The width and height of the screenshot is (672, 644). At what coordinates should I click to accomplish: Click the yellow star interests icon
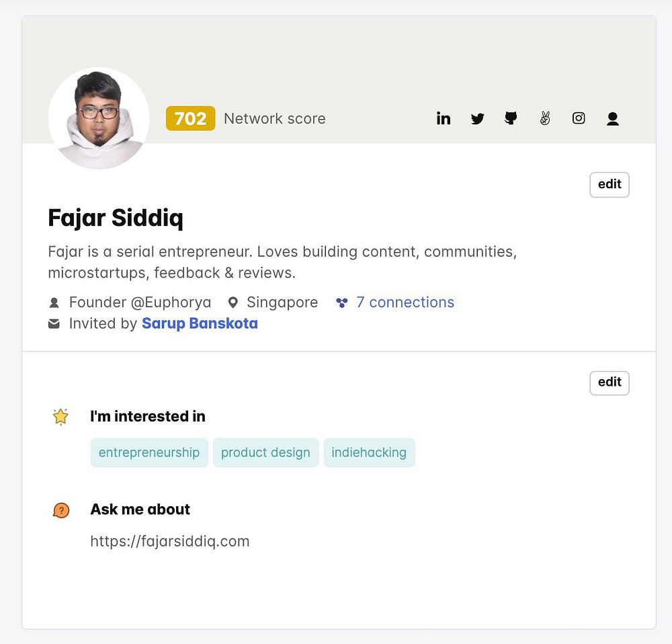(60, 417)
